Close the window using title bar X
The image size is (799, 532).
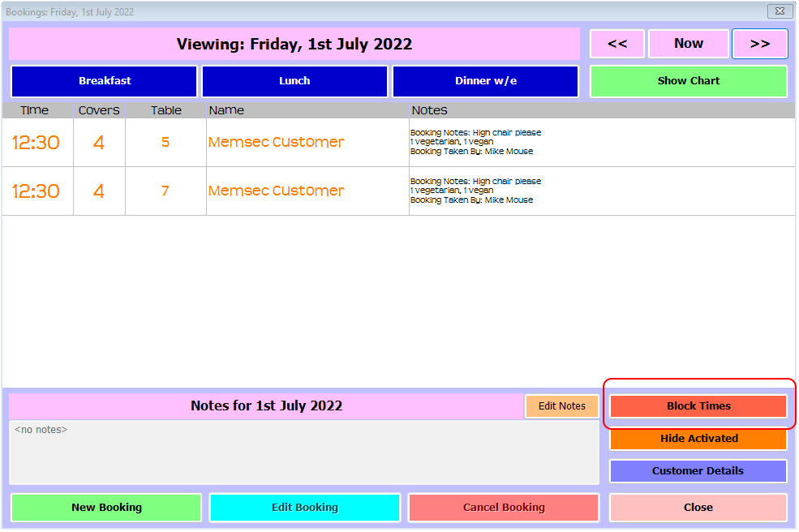(779, 11)
